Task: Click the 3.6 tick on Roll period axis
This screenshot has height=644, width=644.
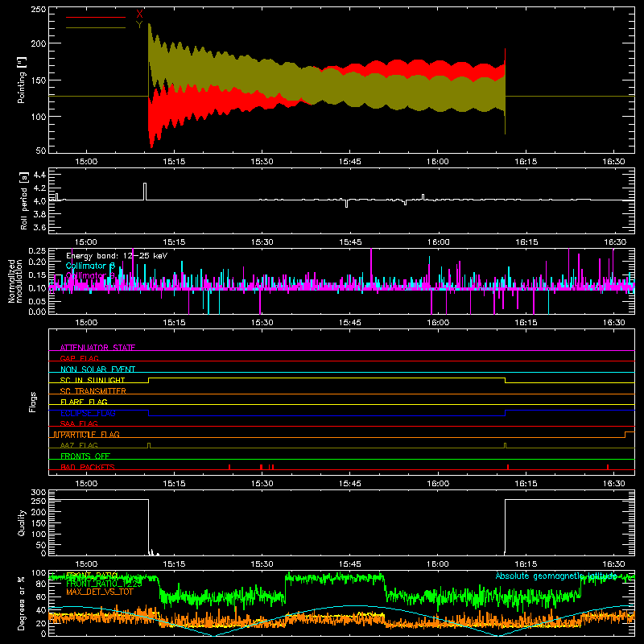Action: [39, 228]
